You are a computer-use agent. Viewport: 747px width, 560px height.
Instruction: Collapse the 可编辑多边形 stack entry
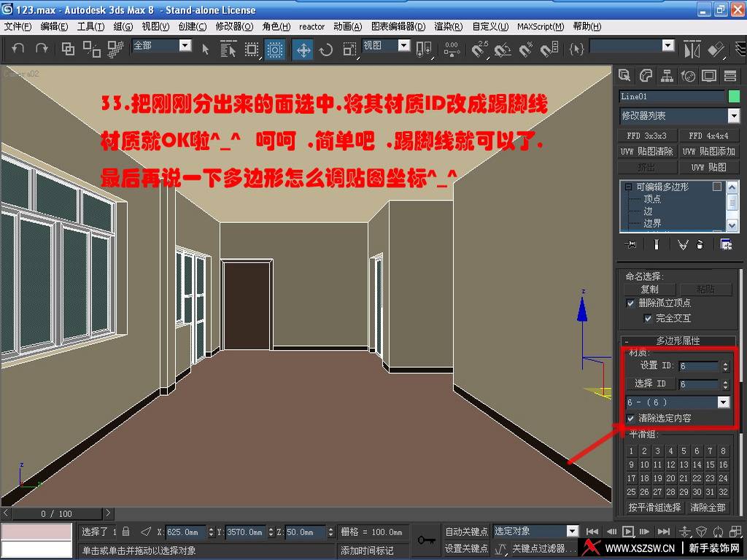click(x=628, y=187)
